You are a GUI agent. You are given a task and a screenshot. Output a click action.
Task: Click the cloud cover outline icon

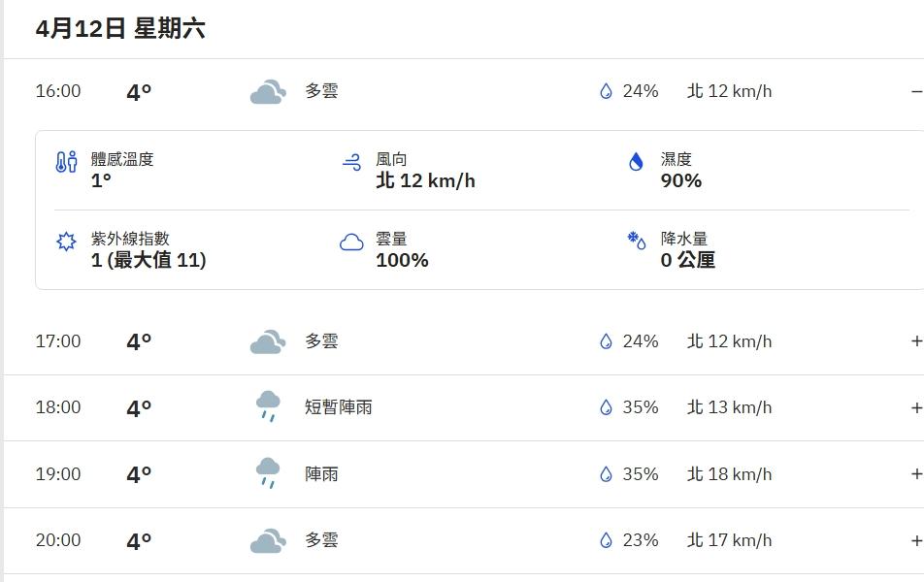[x=351, y=242]
